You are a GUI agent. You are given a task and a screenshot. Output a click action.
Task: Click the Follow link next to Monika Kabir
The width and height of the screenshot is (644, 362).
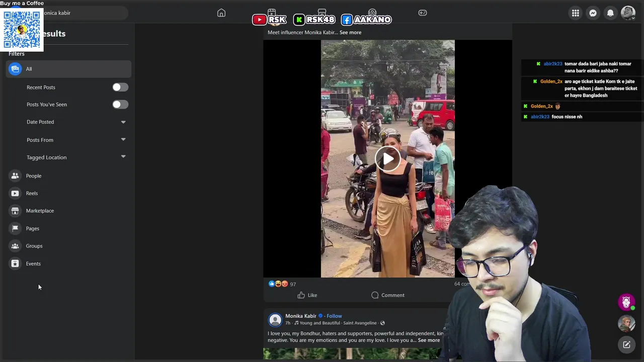334,316
